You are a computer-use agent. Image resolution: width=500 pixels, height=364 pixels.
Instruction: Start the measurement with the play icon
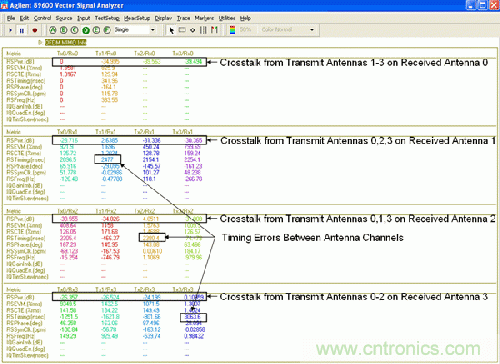[x=11, y=30]
